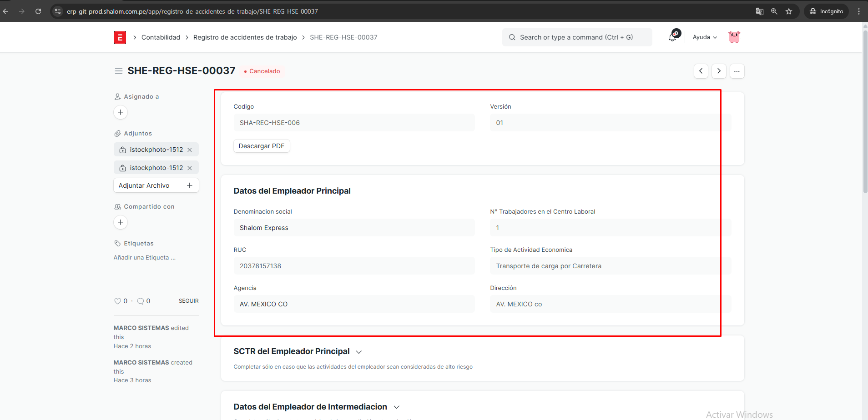This screenshot has height=420, width=868.
Task: Go to next document arrow
Action: 719,71
